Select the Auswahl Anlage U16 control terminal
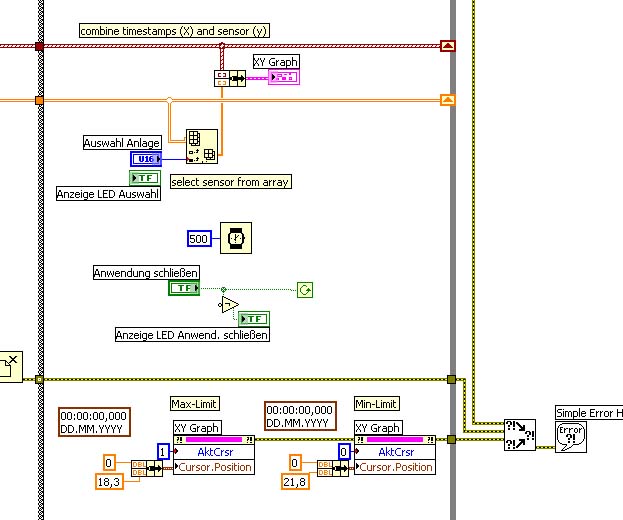This screenshot has width=623, height=520. pyautogui.click(x=146, y=159)
